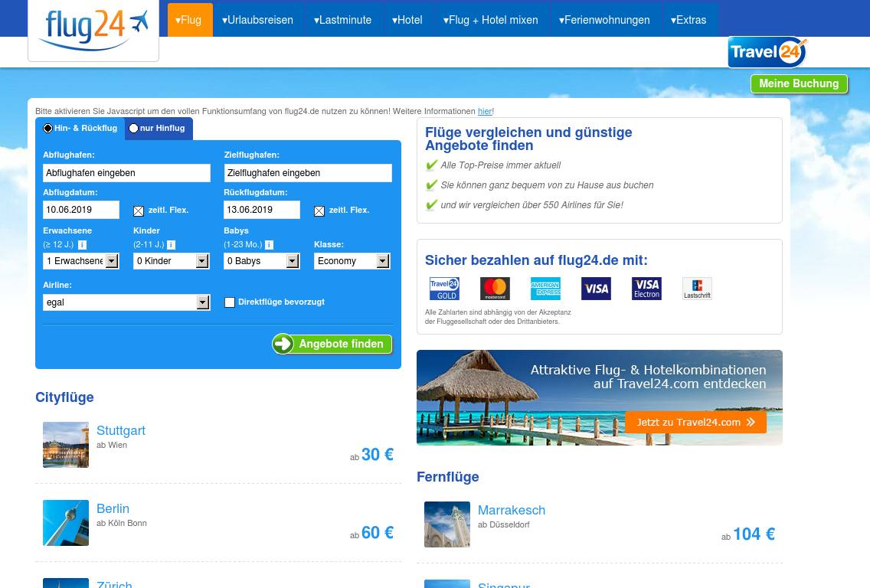Click the Berlin TV tower thumbnail

point(66,523)
